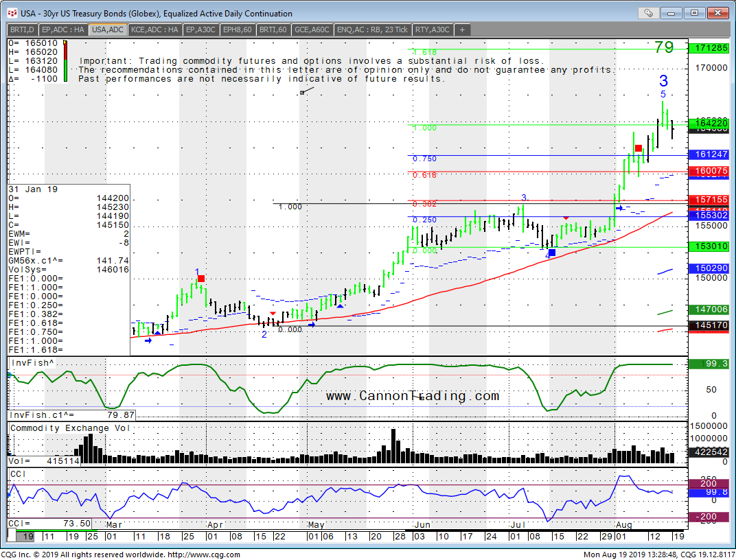Screen dimensions: 736x560
Task: Select the green 171285 price label
Action: point(711,49)
